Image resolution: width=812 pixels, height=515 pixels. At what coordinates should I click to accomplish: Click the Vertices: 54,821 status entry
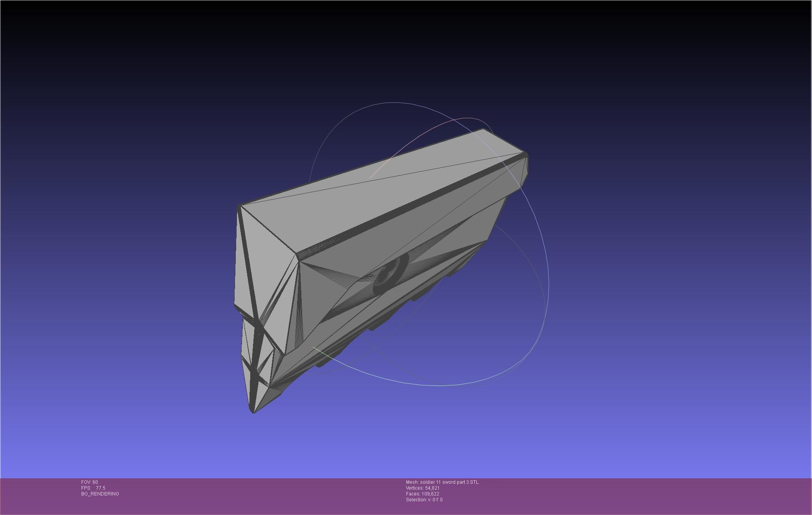[423, 488]
